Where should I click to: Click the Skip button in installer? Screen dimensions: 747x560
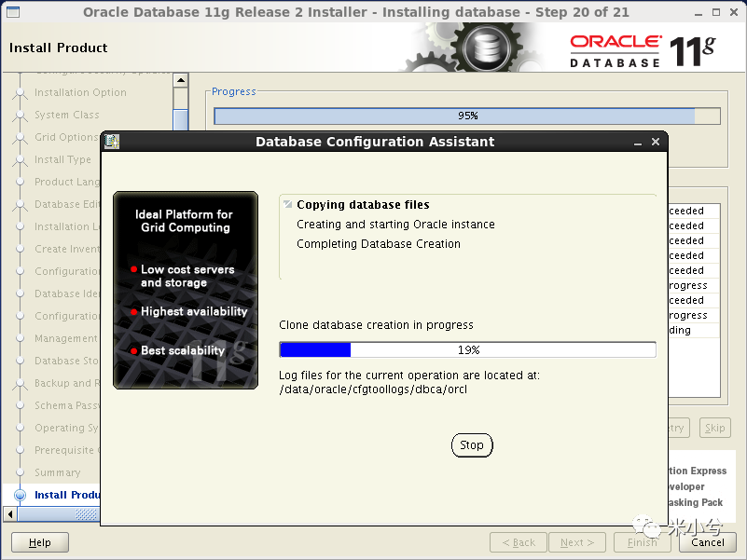[x=714, y=428]
